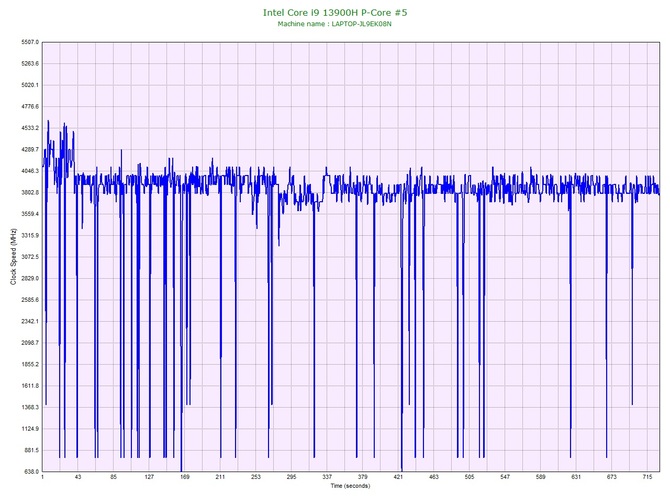Viewport: 670px width, 503px height.
Task: Click the y-axis value 2098.7
Action: [30, 343]
